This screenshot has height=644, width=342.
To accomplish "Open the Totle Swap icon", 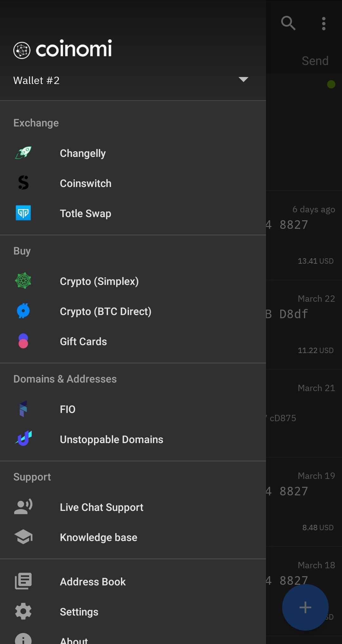I will click(x=23, y=213).
